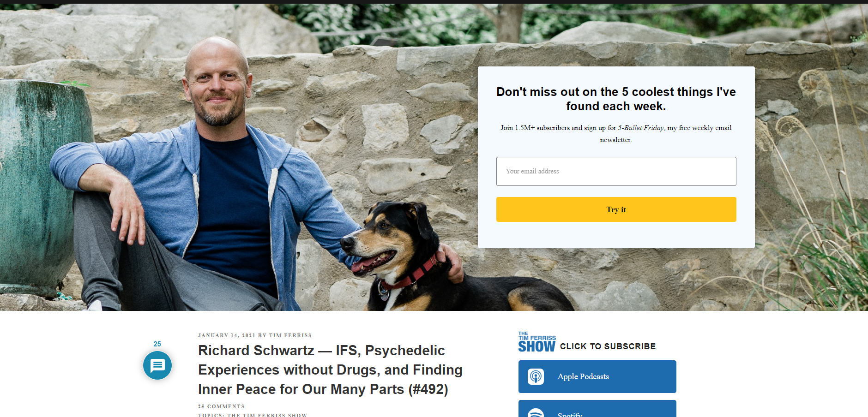The image size is (868, 417).
Task: Click the number 25 above the comment bubble
Action: [157, 344]
